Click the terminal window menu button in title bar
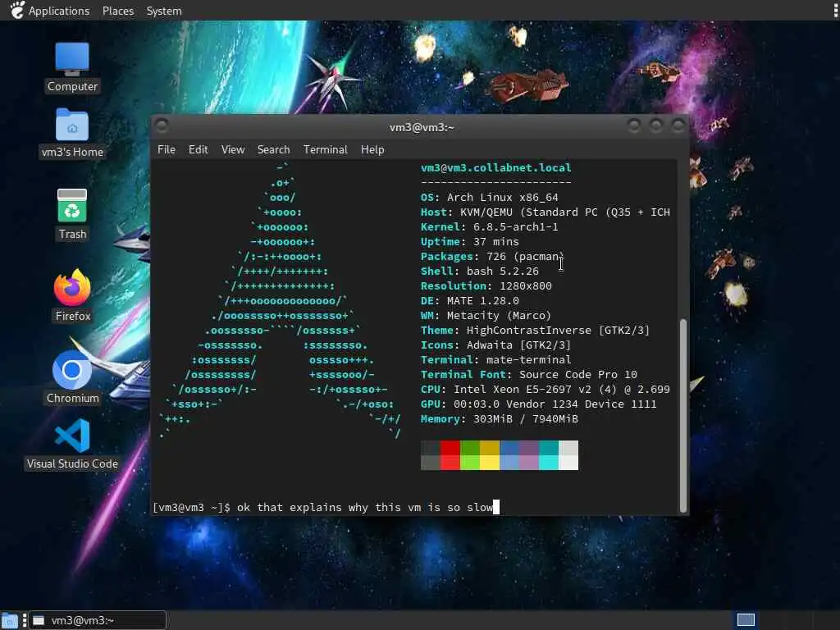840x630 pixels. (x=162, y=126)
